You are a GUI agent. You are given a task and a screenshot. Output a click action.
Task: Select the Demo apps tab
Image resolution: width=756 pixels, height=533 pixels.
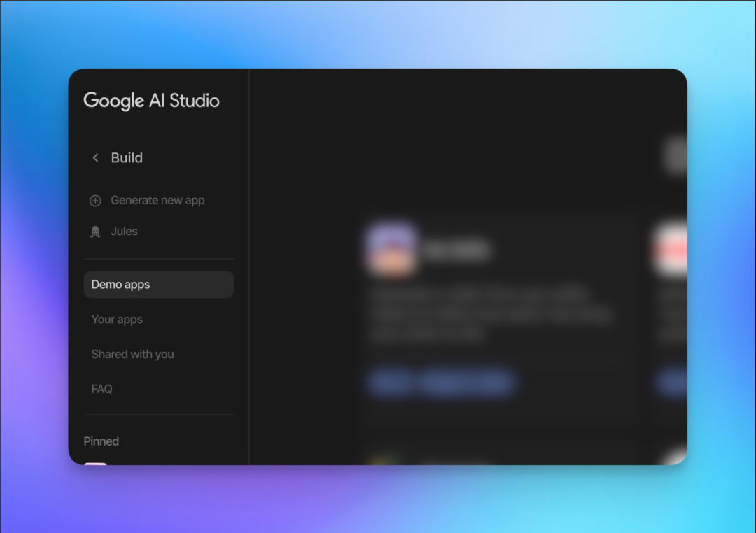(x=159, y=284)
